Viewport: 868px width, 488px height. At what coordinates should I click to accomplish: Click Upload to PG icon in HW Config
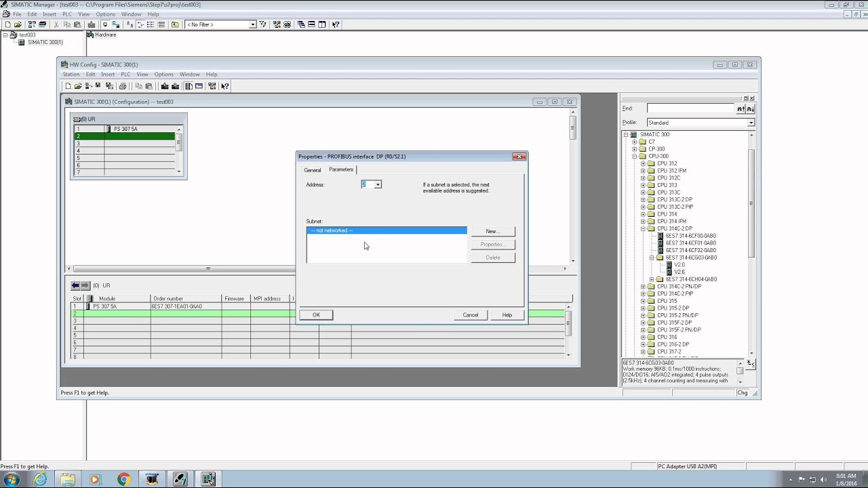pyautogui.click(x=176, y=86)
